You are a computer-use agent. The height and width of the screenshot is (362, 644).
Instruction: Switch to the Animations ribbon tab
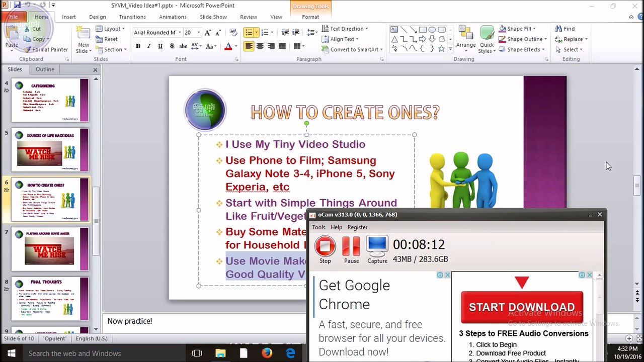[173, 17]
